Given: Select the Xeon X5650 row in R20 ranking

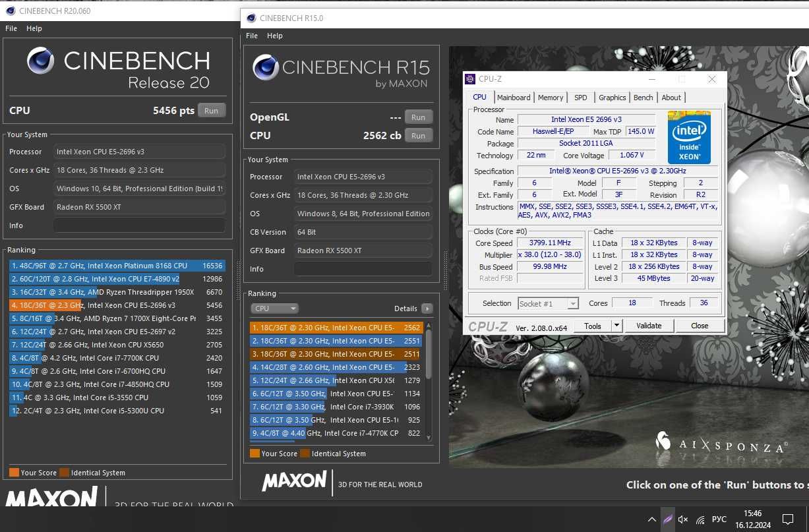Looking at the screenshot, I should [117, 345].
